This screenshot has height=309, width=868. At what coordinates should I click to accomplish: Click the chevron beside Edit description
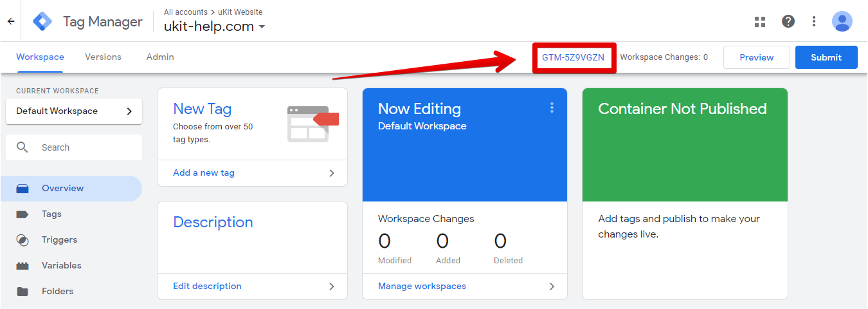(332, 286)
